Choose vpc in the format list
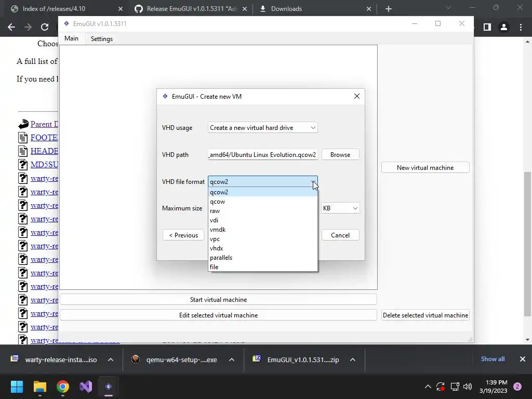Screen dimensions: 532x399 click(262, 239)
